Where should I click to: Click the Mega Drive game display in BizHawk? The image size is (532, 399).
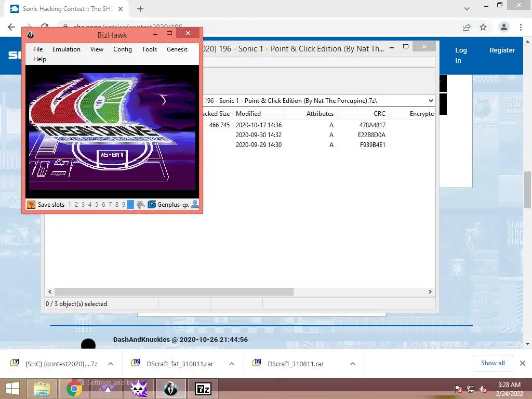click(x=112, y=131)
